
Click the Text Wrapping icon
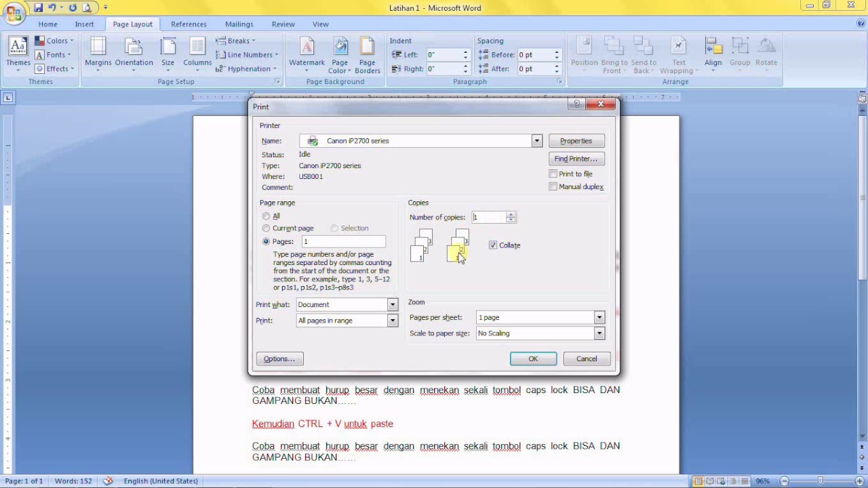(x=677, y=54)
